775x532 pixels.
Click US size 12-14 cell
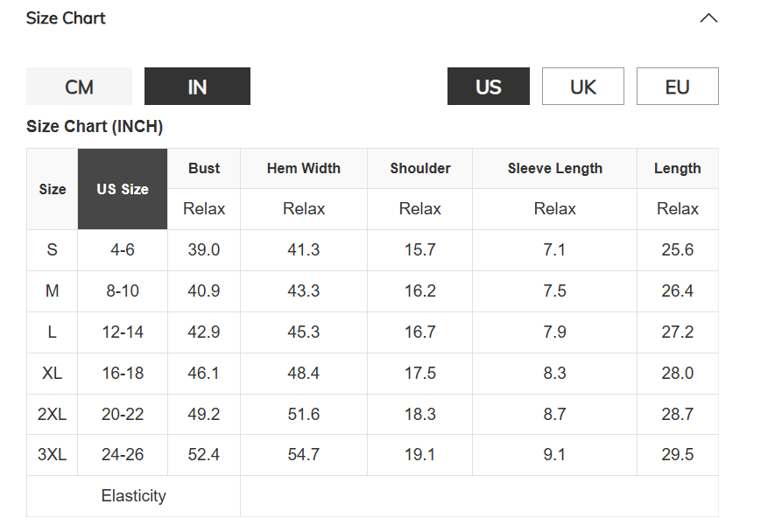[x=123, y=332]
